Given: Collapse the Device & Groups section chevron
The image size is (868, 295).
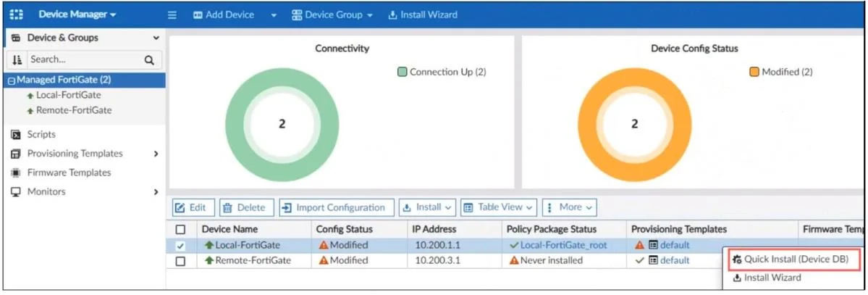Looking at the screenshot, I should coord(156,38).
